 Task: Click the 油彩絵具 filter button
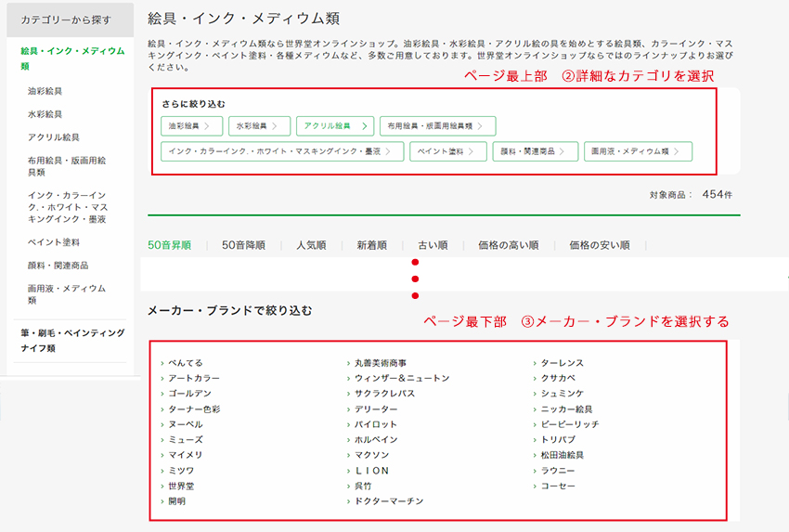tap(192, 126)
